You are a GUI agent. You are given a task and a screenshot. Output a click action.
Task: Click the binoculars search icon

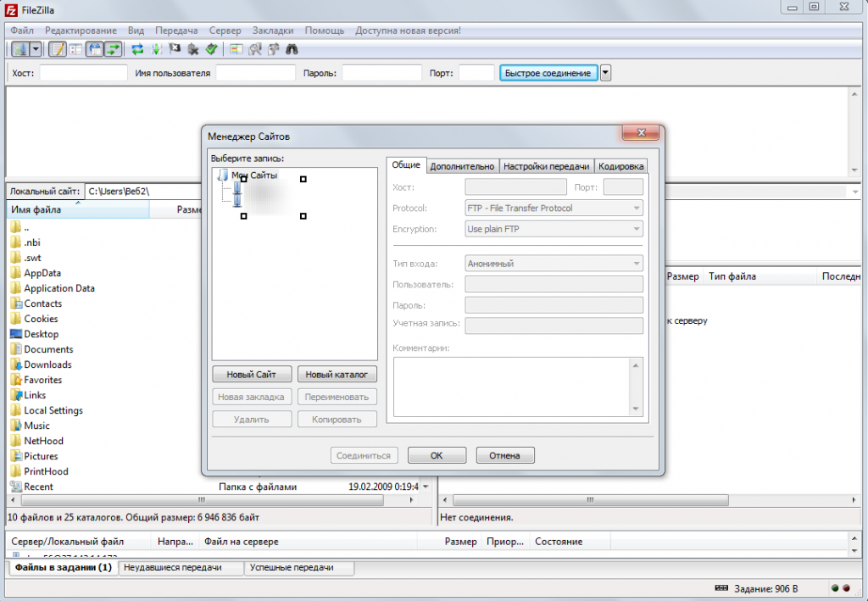pyautogui.click(x=292, y=49)
